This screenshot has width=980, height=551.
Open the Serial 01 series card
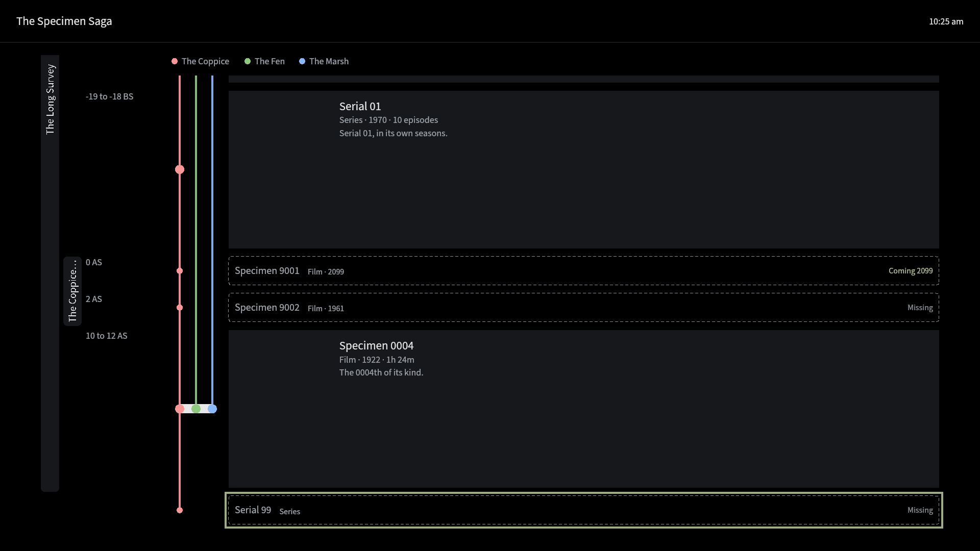(x=584, y=170)
